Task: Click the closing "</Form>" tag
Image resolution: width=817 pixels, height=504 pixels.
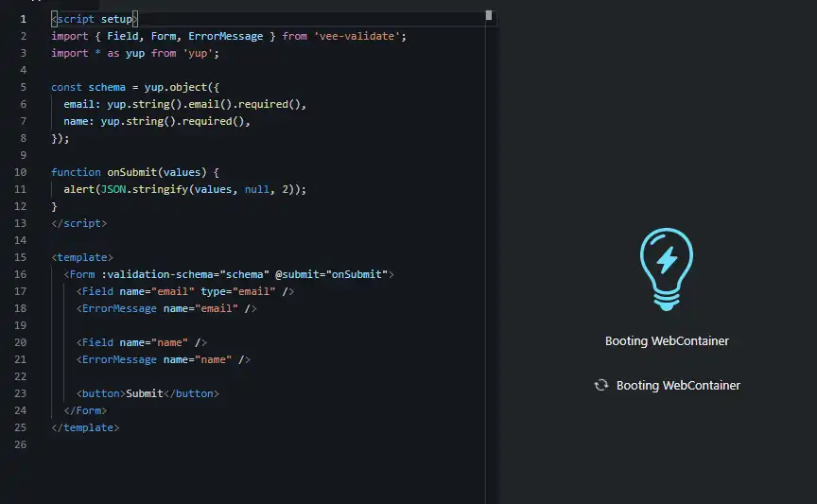Action: [x=85, y=410]
